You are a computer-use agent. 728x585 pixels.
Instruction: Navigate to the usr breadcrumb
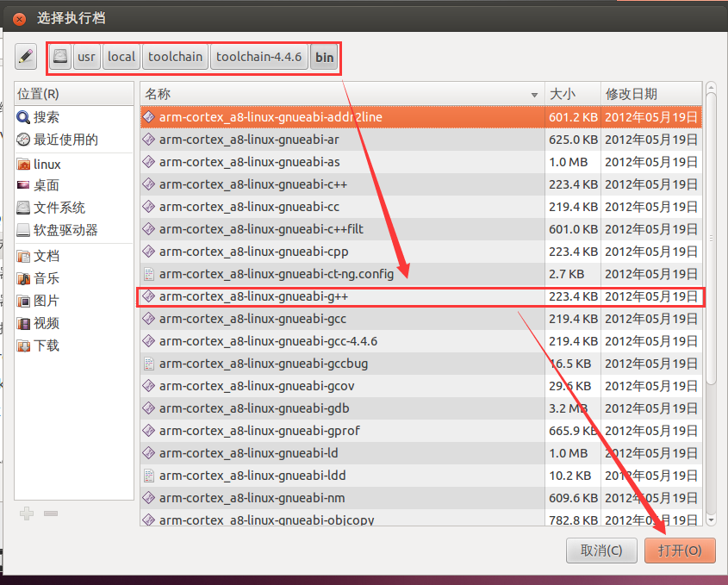(x=86, y=57)
